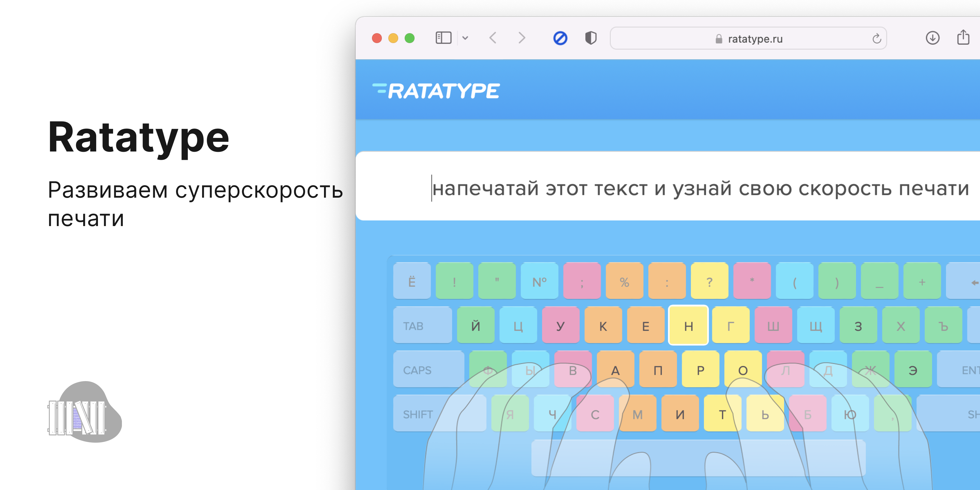Click the Ш key
The width and height of the screenshot is (980, 490).
click(773, 325)
